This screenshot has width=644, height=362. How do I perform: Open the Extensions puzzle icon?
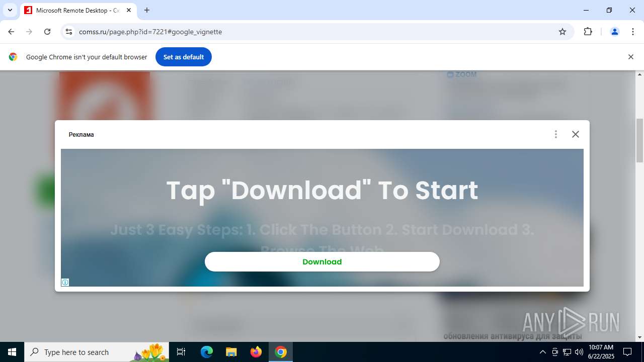[588, 32]
